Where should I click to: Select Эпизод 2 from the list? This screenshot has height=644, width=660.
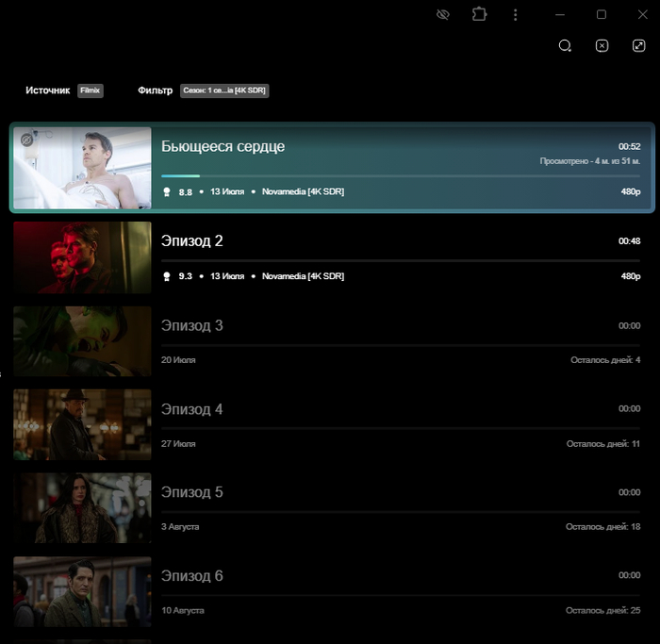(192, 241)
